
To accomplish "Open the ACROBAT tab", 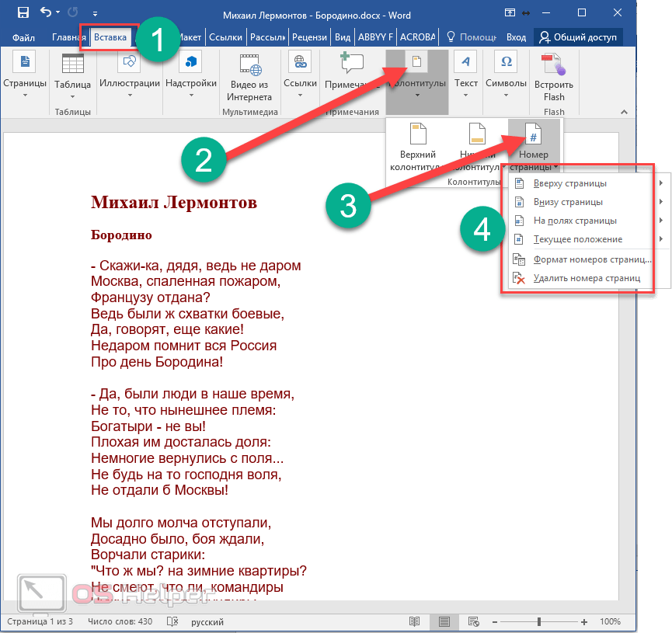I will [x=417, y=37].
